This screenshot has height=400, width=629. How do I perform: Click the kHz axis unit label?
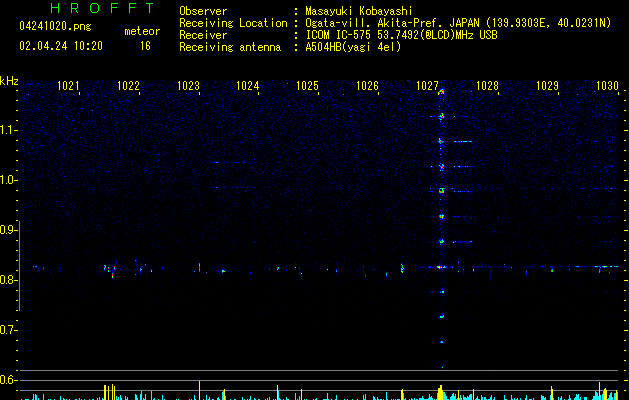(x=9, y=81)
